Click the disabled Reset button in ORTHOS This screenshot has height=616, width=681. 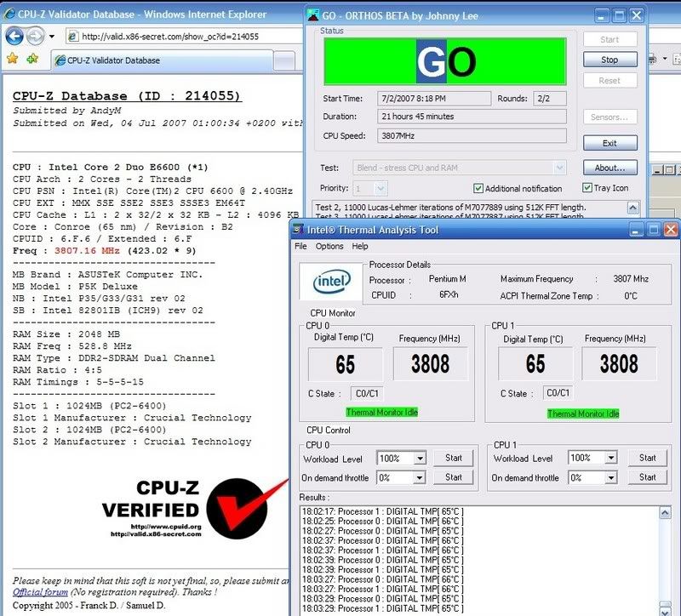(x=609, y=81)
